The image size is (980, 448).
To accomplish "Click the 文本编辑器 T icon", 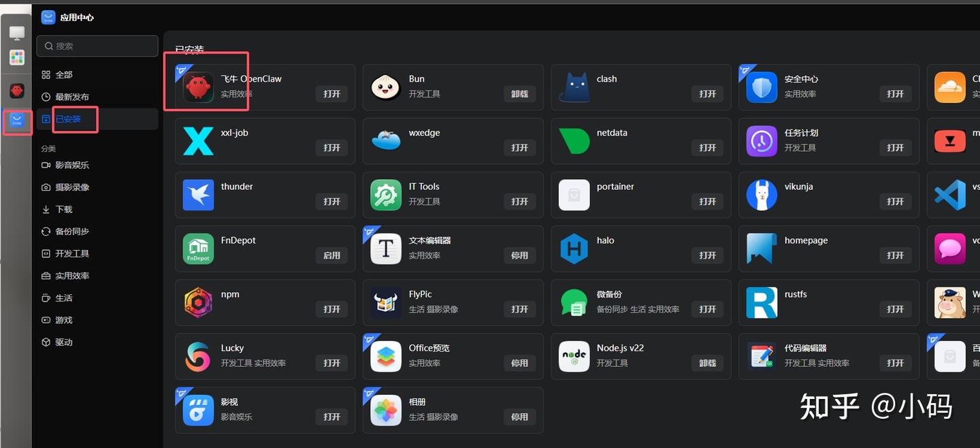I will [x=386, y=249].
